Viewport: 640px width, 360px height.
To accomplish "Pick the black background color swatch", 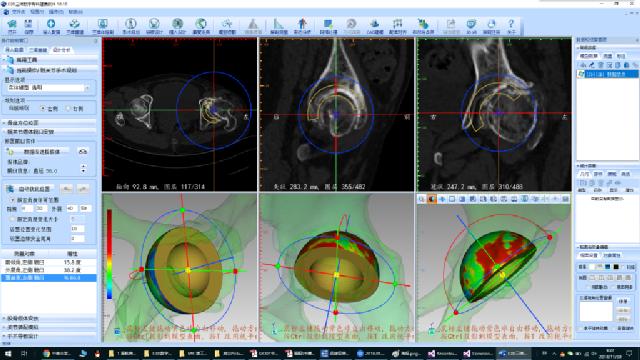I will pos(616,267).
